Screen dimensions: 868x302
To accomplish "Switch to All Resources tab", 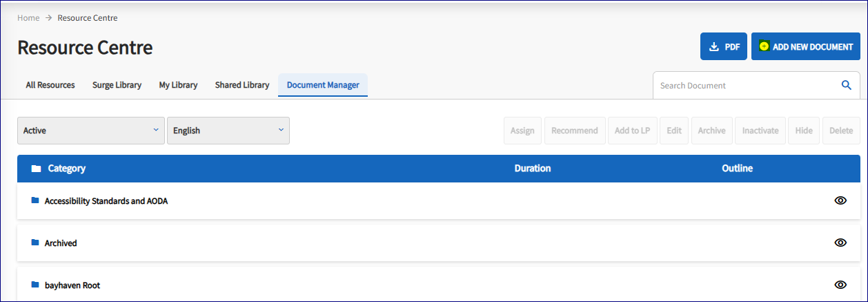I will pyautogui.click(x=50, y=85).
